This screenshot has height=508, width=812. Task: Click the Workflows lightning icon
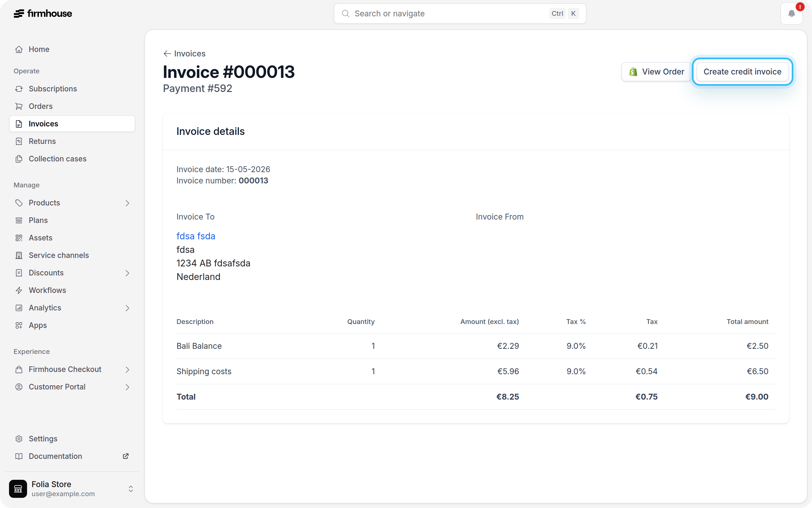coord(19,290)
